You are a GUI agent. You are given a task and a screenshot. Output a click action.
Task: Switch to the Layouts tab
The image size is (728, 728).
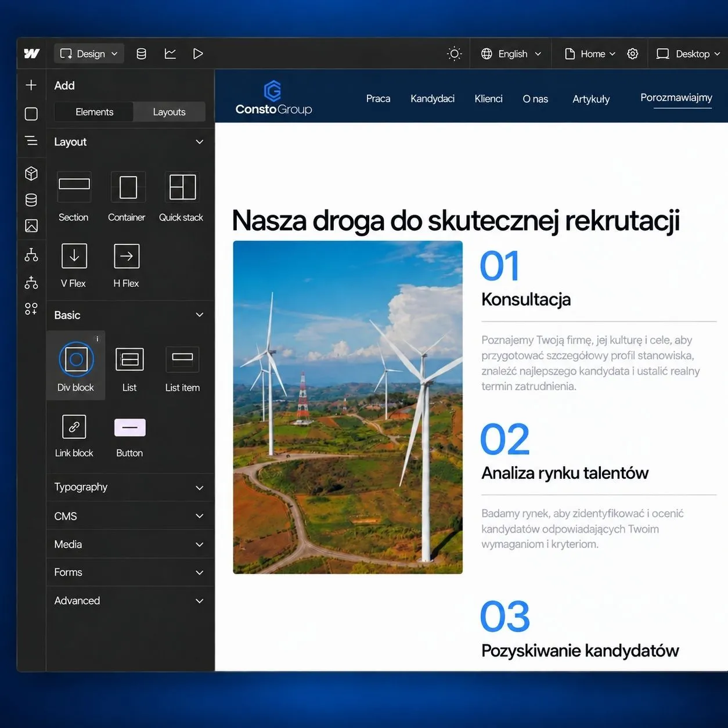[169, 112]
